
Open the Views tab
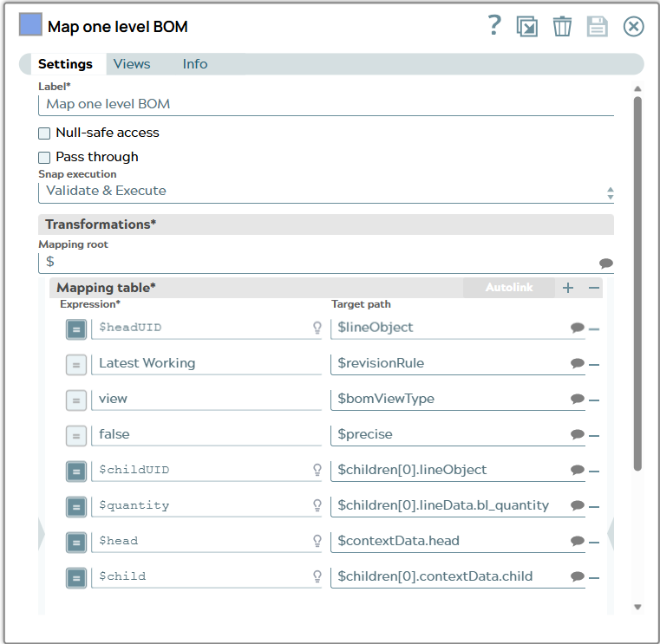132,64
